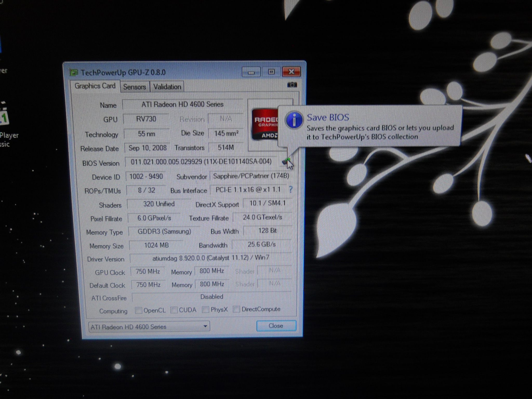Click the GPU-Z title bar icon
The image size is (532, 399).
(74, 72)
